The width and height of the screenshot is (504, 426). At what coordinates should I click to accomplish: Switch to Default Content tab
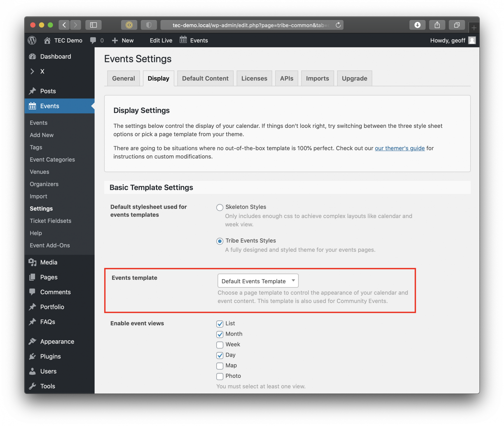pos(205,78)
